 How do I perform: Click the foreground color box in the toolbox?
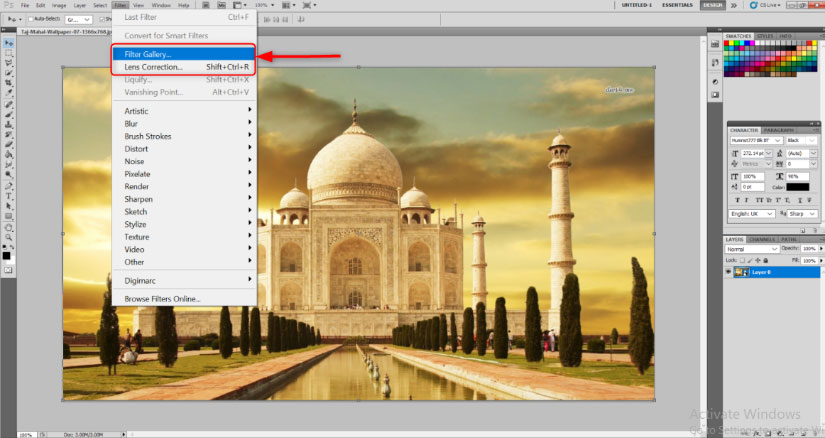tap(7, 256)
